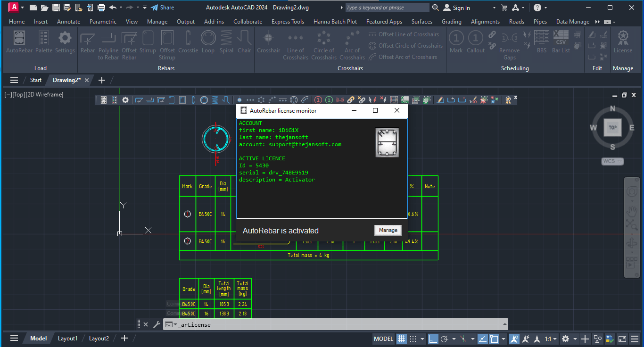Switch to the Layout2 tab
Viewport: 644px width, 347px height.
tap(99, 339)
